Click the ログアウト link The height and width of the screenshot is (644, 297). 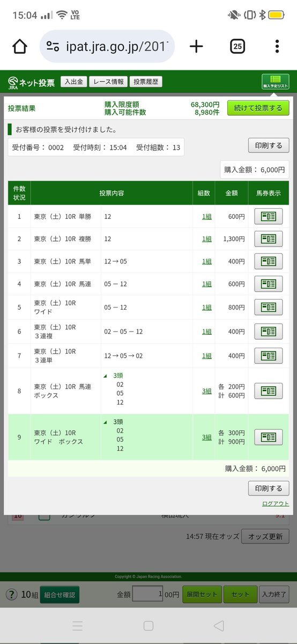pyautogui.click(x=276, y=504)
